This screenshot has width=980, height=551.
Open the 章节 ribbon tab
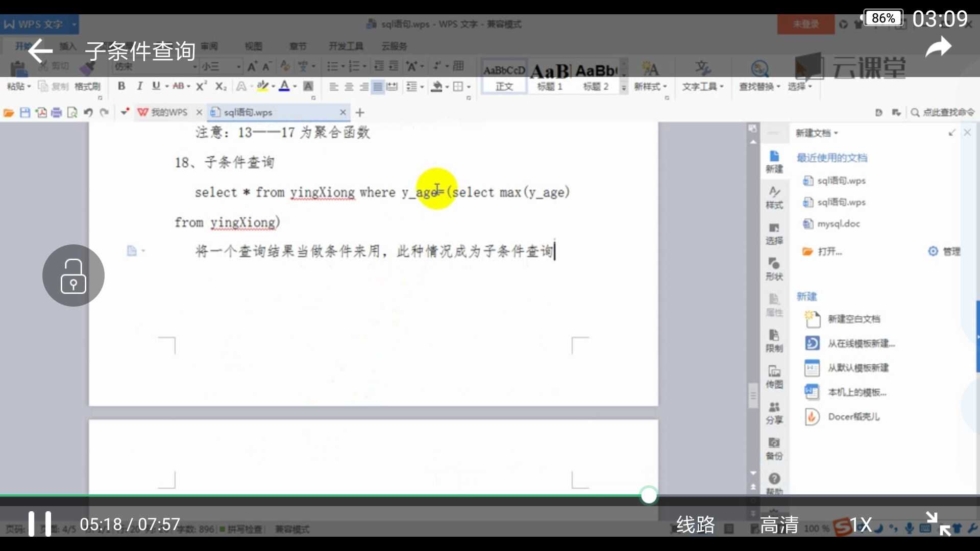(298, 46)
